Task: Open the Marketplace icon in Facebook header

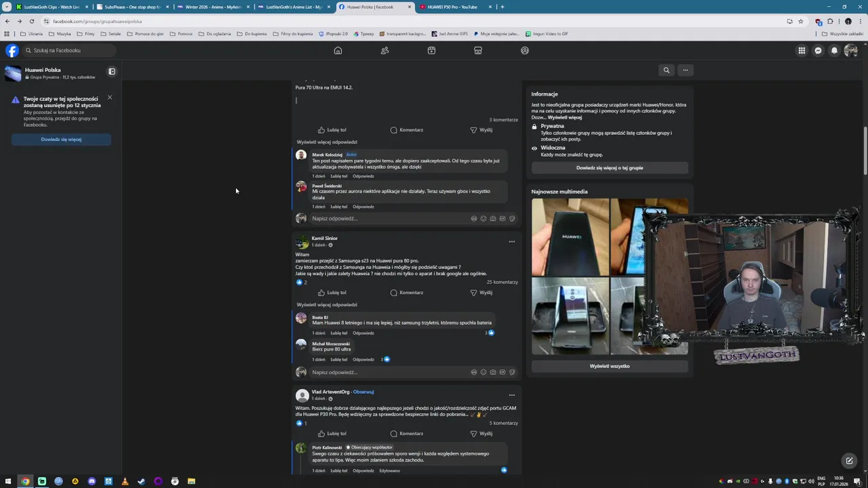Action: [478, 50]
